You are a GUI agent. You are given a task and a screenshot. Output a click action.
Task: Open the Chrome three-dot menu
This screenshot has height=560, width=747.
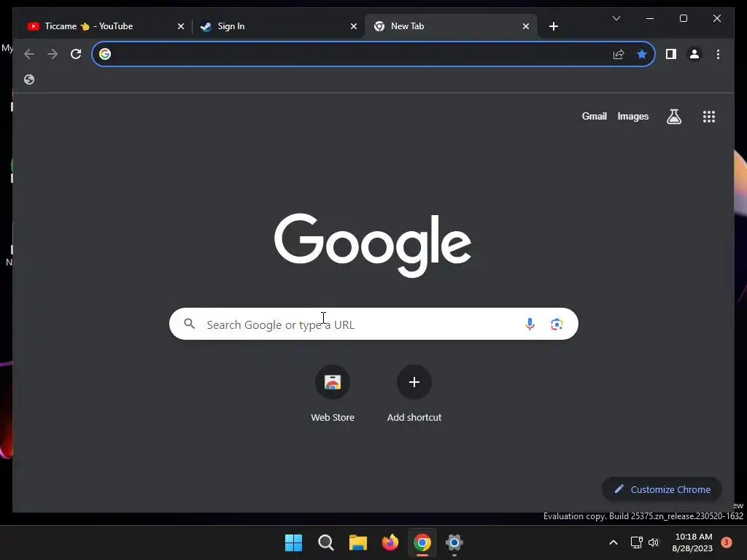(x=718, y=54)
